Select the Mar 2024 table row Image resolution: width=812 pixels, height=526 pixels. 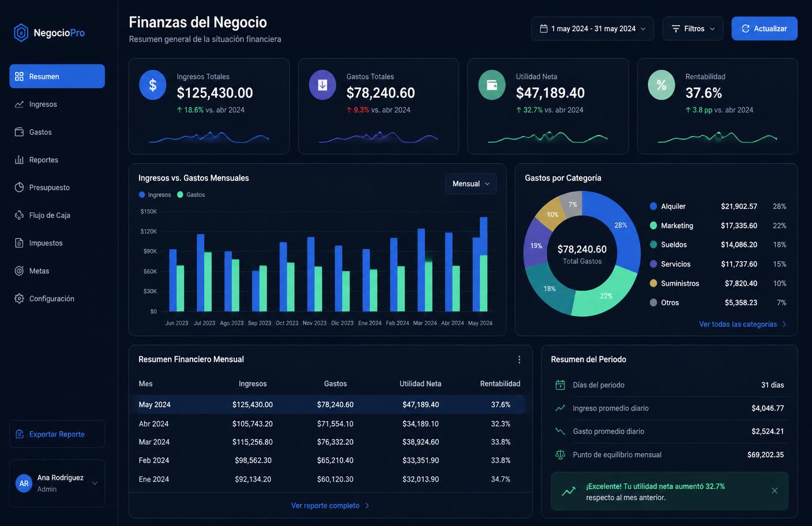[329, 442]
